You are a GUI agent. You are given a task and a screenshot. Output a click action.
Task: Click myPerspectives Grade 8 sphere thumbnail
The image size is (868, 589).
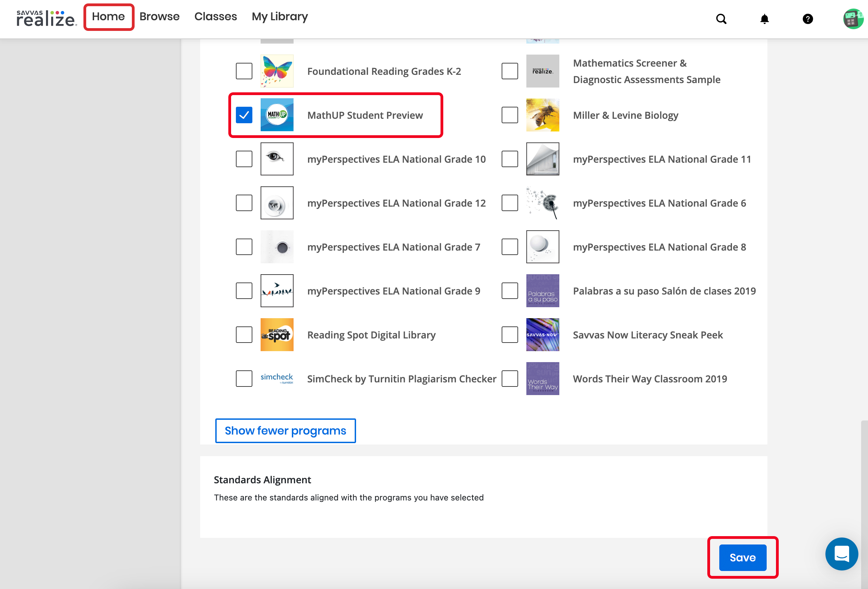point(542,247)
